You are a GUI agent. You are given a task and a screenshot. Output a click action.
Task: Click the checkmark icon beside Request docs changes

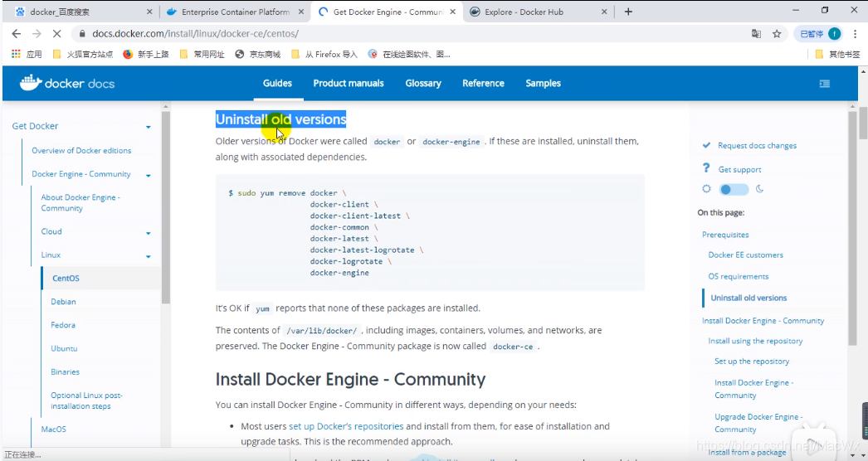[x=706, y=145]
